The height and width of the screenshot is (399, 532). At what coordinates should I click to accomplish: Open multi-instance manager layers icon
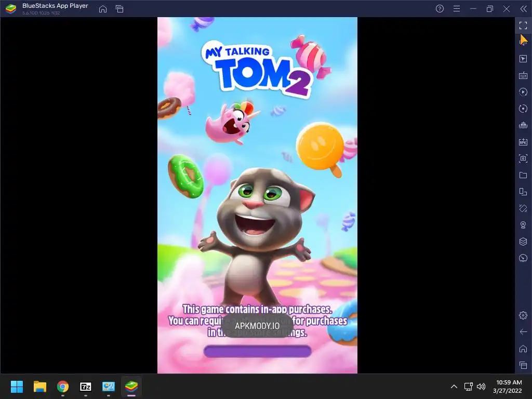(x=523, y=242)
